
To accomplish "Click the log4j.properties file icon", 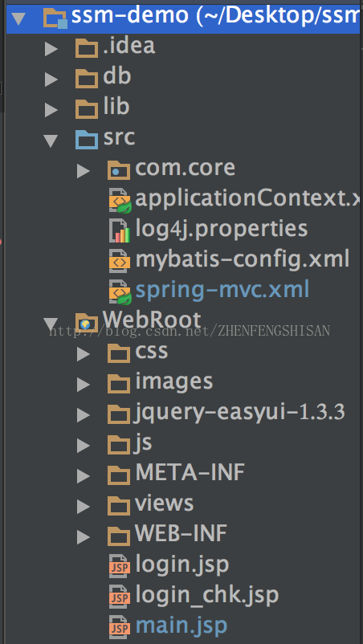I will coord(120,230).
